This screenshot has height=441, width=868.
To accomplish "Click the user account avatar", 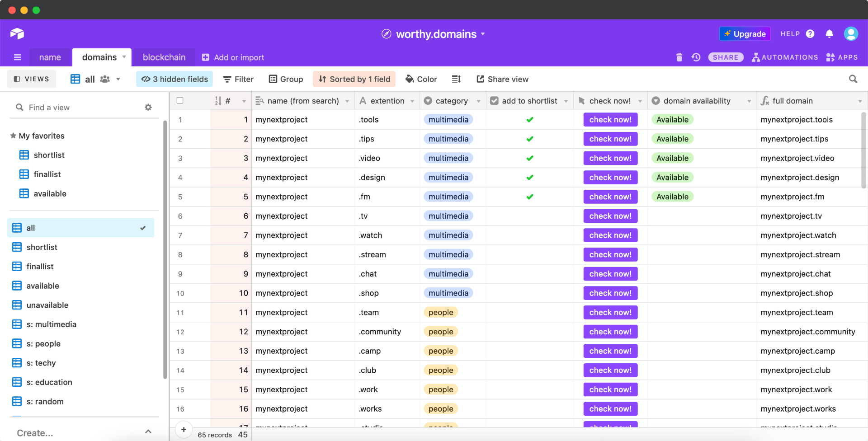I will (851, 34).
